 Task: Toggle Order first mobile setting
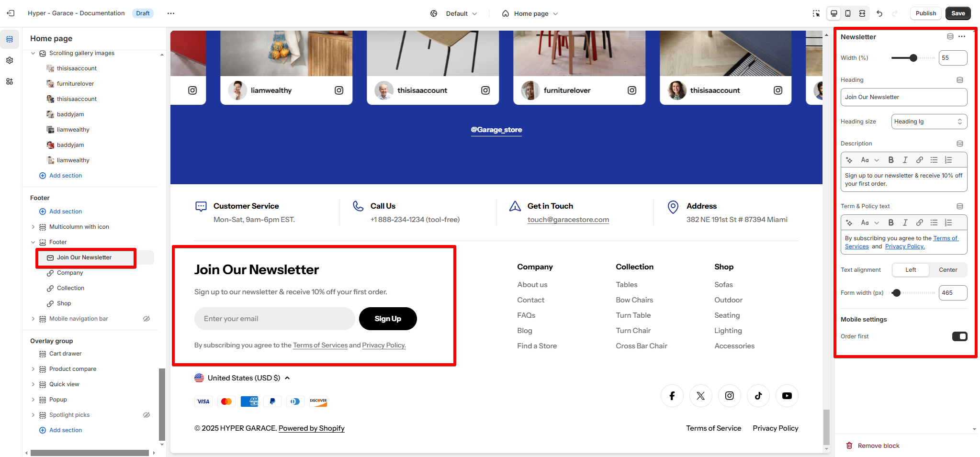coord(959,336)
